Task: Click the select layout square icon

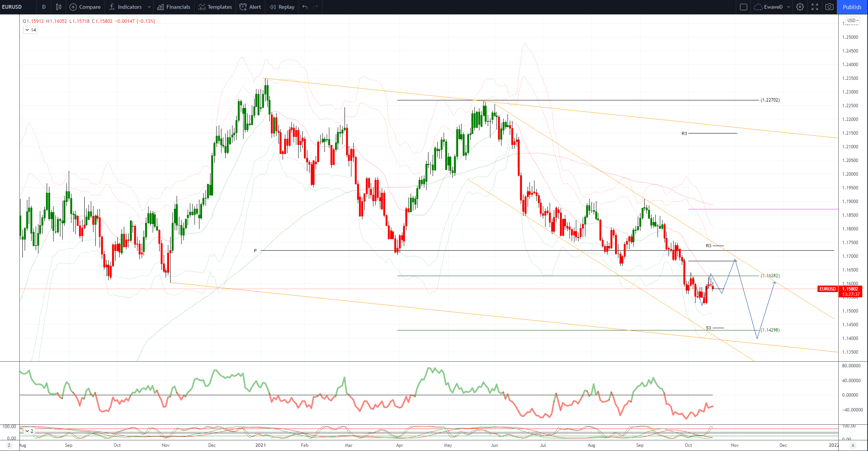Action: 744,7
